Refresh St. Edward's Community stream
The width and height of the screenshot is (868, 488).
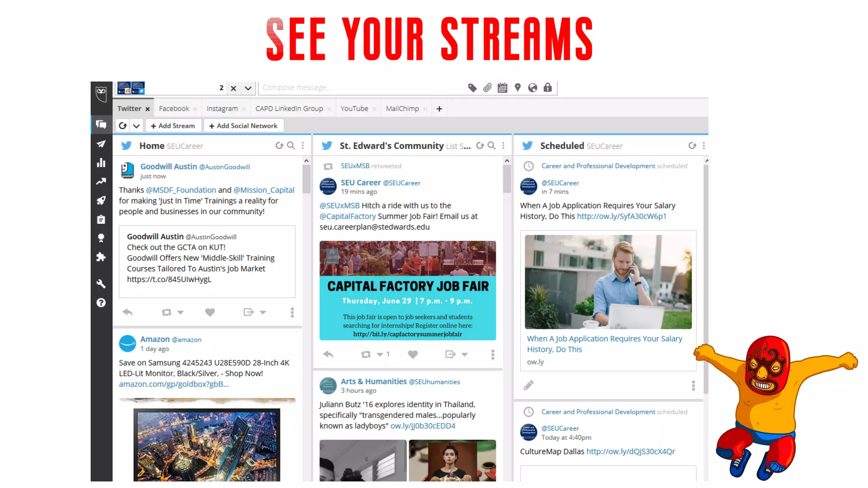point(480,146)
